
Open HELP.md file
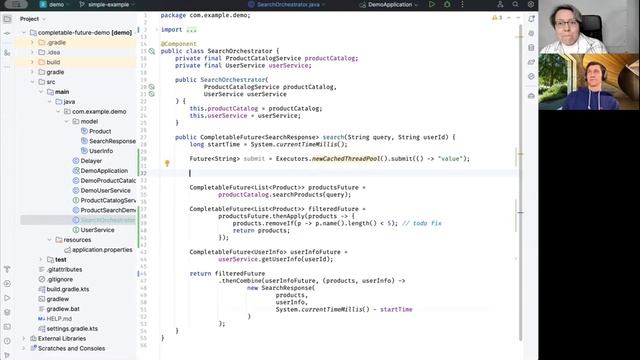tap(55, 319)
